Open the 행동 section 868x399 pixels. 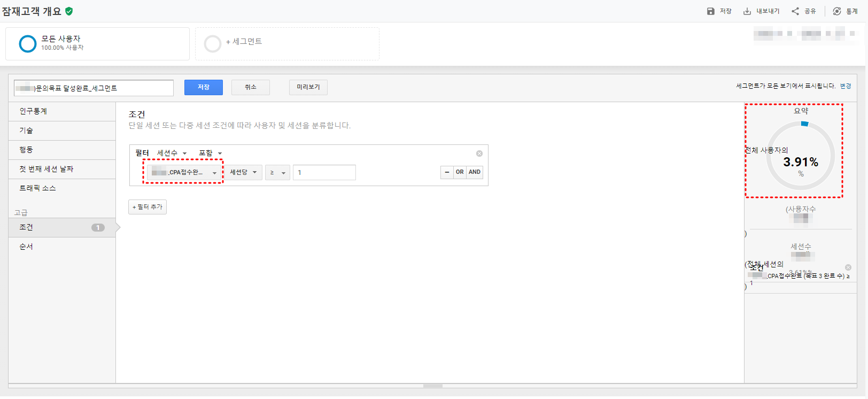click(62, 150)
